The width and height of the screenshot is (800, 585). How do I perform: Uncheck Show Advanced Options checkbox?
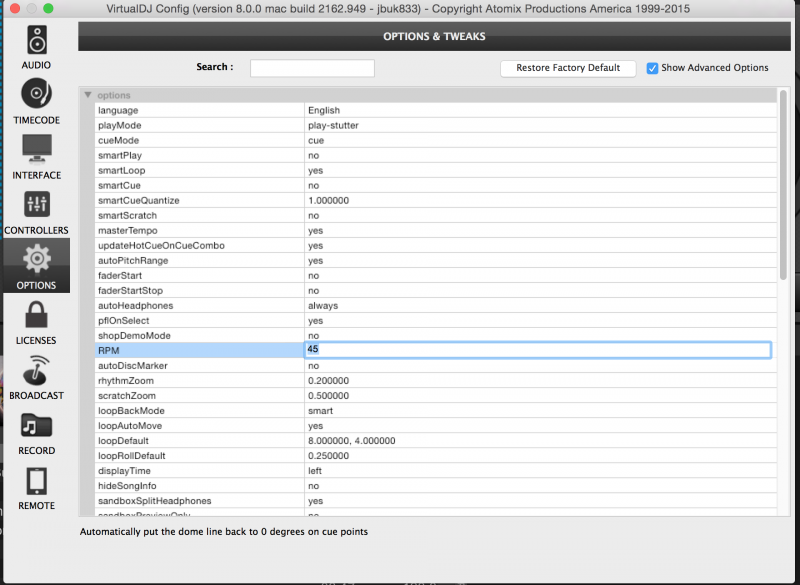(653, 68)
